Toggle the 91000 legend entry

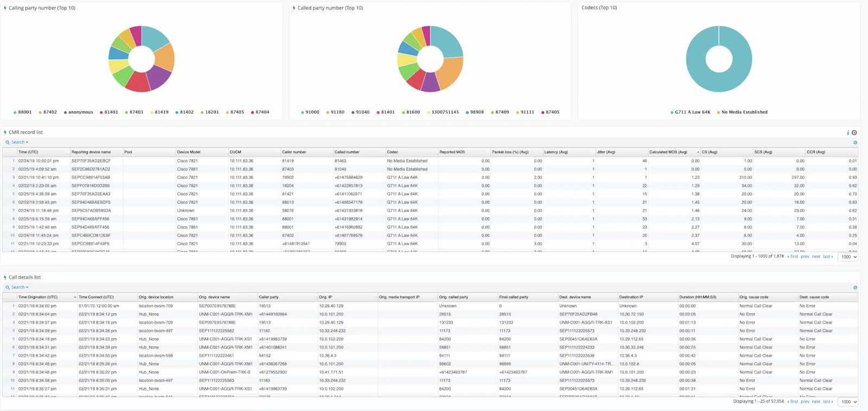click(x=310, y=112)
